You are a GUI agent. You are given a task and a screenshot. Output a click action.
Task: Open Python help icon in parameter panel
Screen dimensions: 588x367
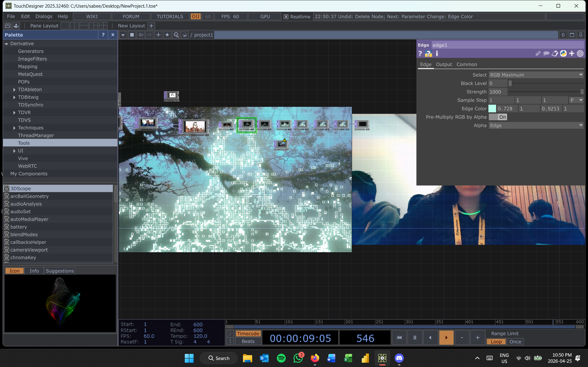tap(428, 54)
